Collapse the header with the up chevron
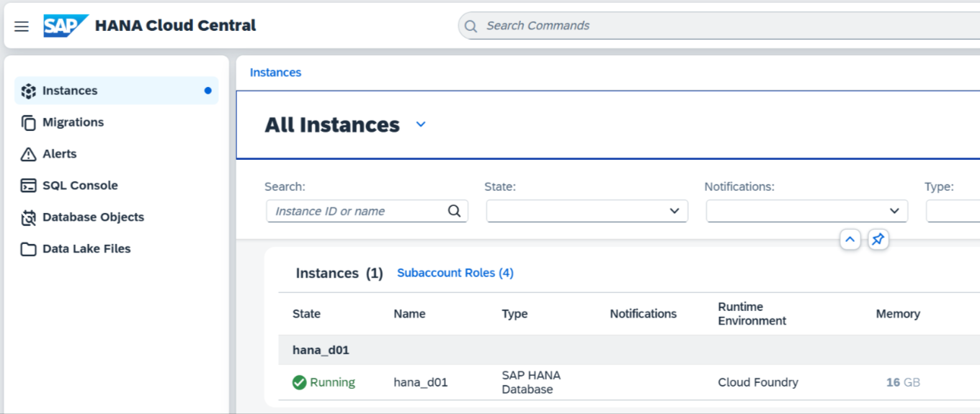Viewport: 980px width, 414px height. tap(850, 240)
